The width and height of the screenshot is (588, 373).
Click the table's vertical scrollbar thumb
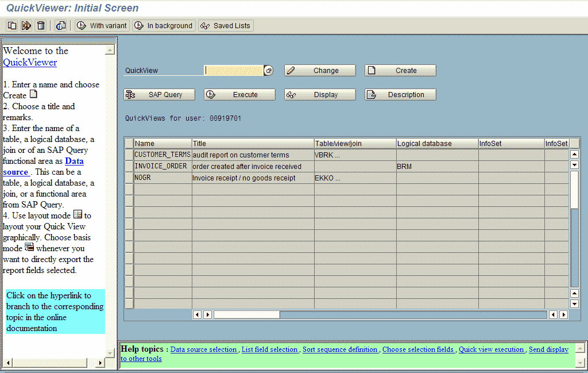tap(574, 190)
